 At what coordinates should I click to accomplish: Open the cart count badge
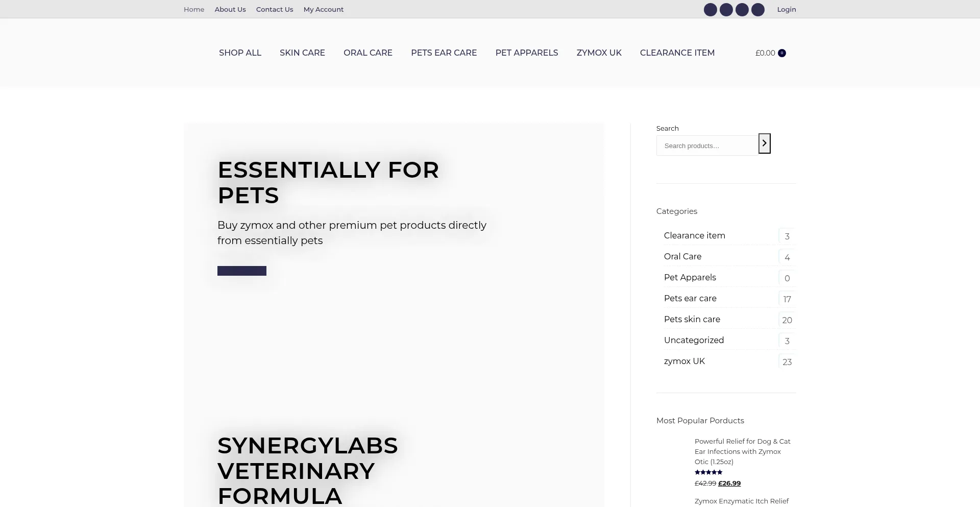point(781,53)
